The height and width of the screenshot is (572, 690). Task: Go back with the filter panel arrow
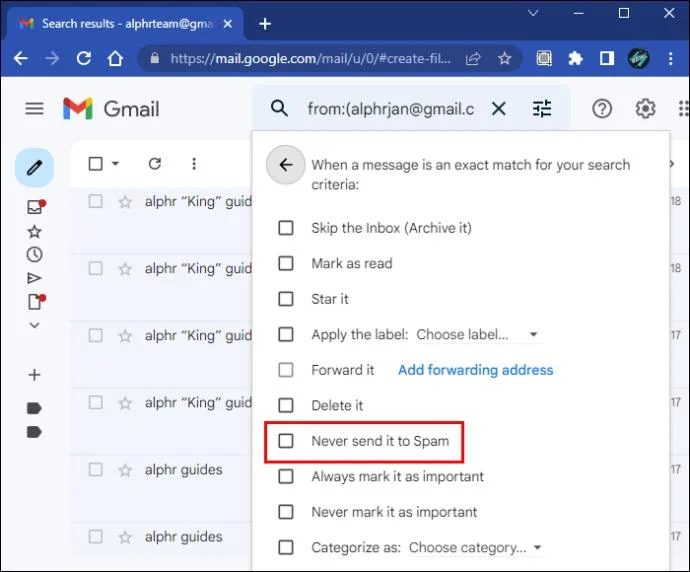pyautogui.click(x=286, y=165)
